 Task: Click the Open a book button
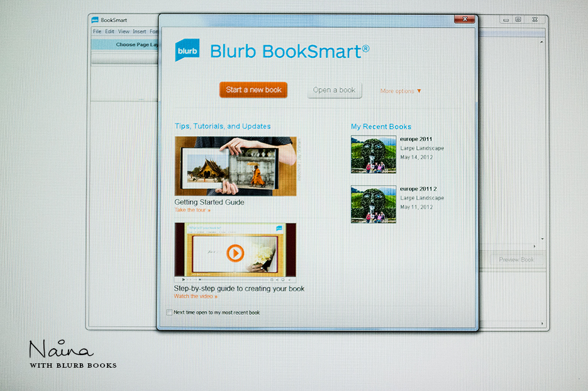point(334,91)
